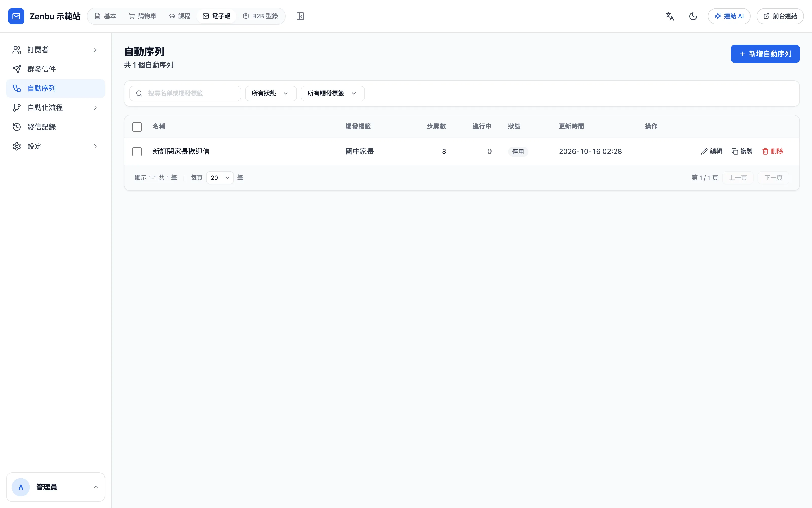Check the 新訂閱家長歡迎信 row checkbox
Screen dimensions: 812x508
pos(137,152)
